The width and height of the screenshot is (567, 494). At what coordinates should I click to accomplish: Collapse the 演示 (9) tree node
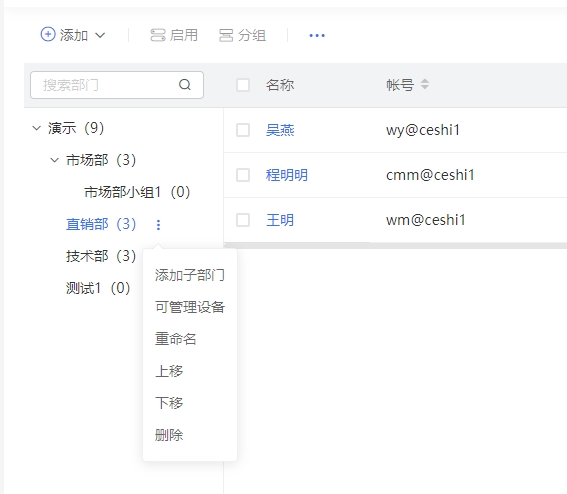pos(37,128)
